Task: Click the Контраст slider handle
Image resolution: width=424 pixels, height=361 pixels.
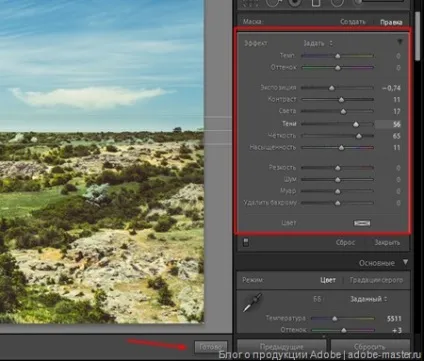Action: (341, 100)
